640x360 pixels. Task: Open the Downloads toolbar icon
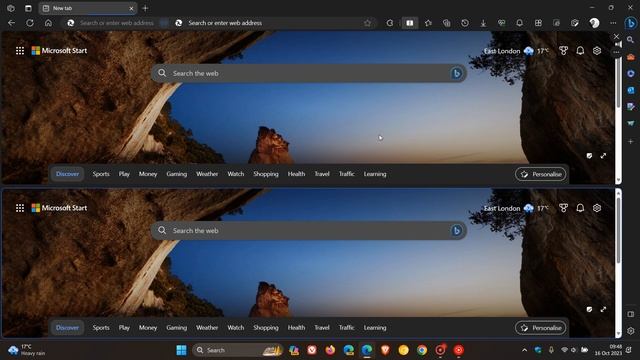click(x=483, y=23)
